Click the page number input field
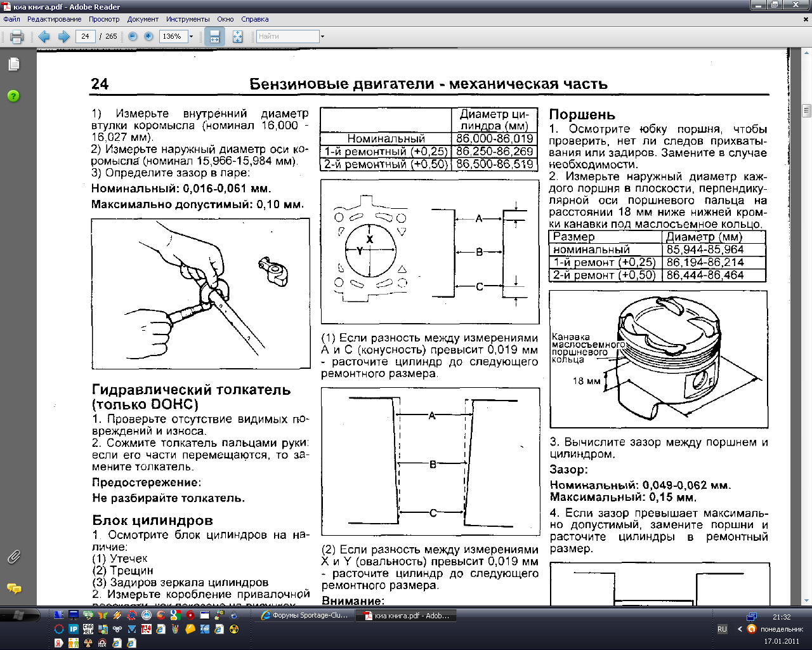 pyautogui.click(x=85, y=37)
